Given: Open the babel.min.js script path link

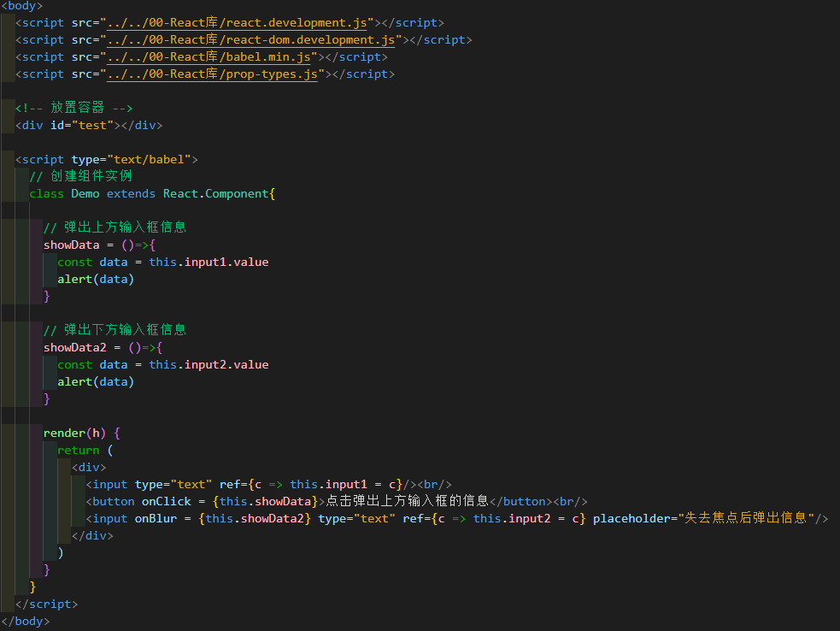Looking at the screenshot, I should pos(209,56).
